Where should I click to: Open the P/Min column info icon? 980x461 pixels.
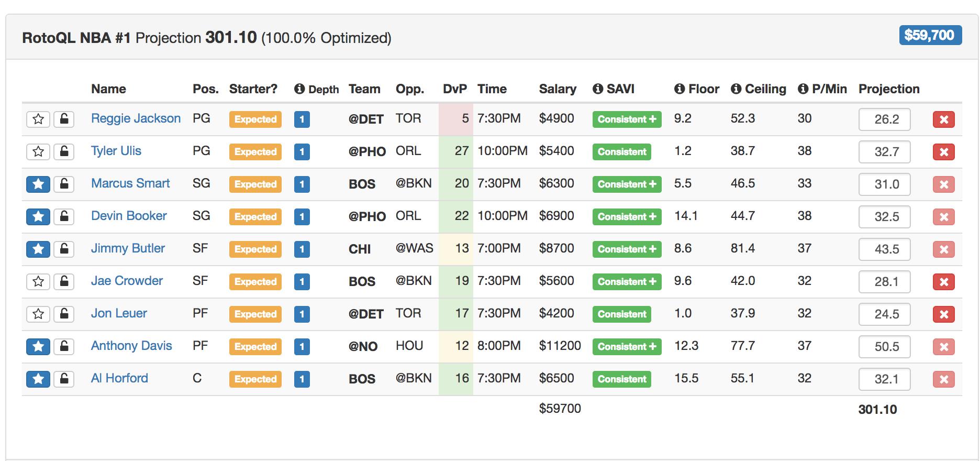[x=803, y=89]
